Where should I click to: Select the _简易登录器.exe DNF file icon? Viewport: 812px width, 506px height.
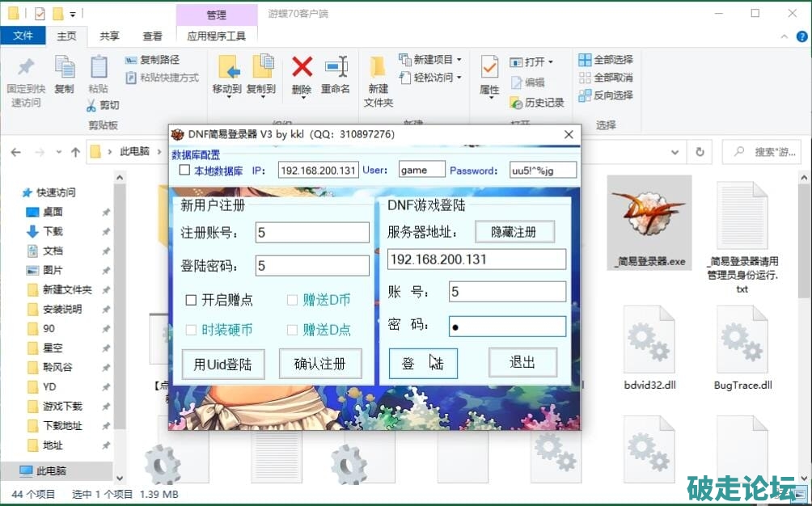(649, 216)
